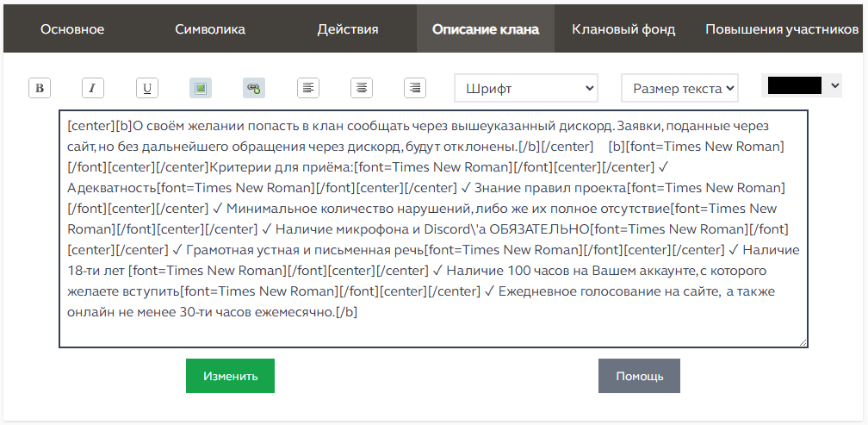This screenshot has height=425, width=868.
Task: Align text left
Action: tap(307, 88)
